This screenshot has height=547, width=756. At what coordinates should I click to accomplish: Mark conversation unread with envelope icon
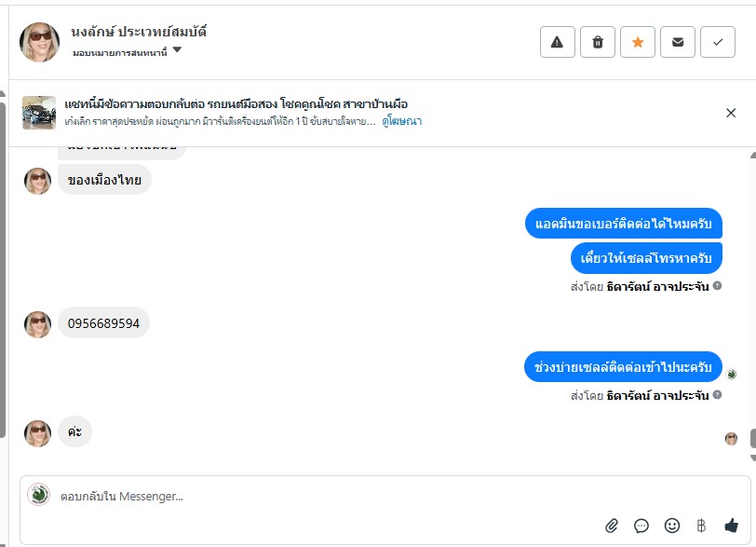click(x=678, y=42)
